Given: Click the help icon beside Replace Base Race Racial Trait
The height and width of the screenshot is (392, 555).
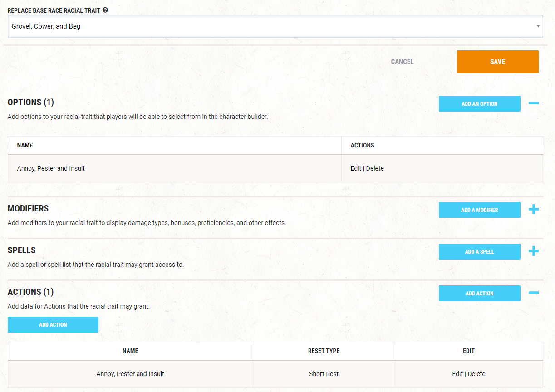Looking at the screenshot, I should pos(105,10).
